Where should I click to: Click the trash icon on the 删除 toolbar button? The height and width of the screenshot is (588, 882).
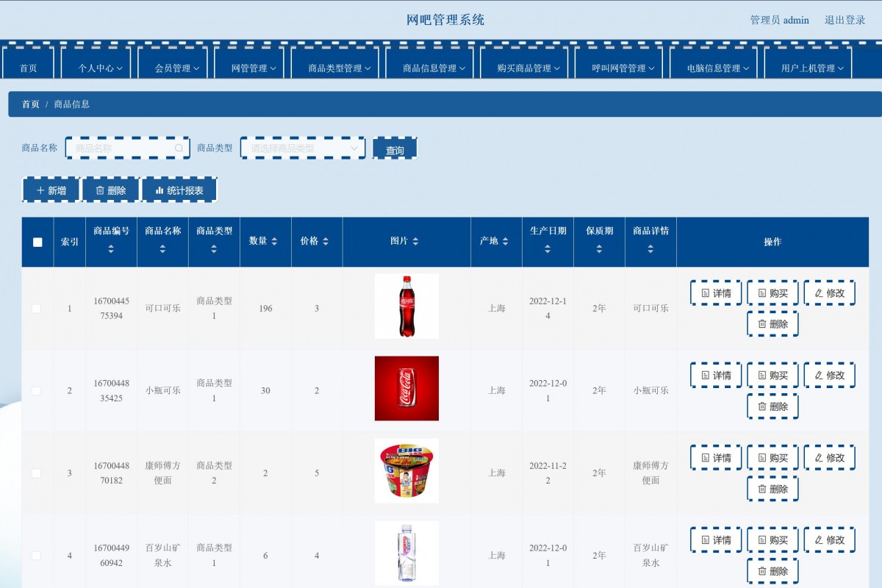pos(101,190)
